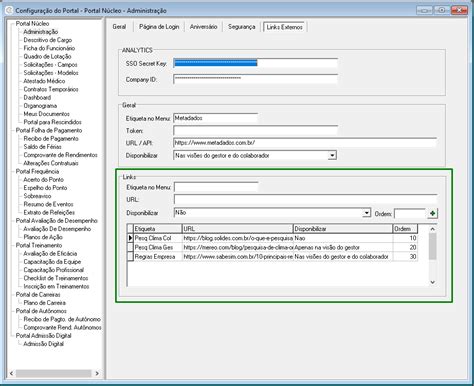Open Plano de Carreira tree item
This screenshot has height=386, width=474.
(45, 303)
